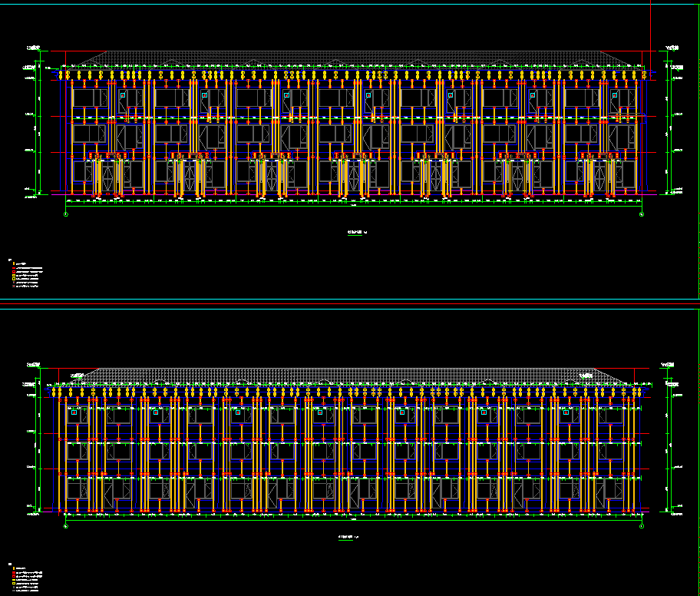This screenshot has height=596, width=700.
Task: Click the right axis bubble under upper elevation
Action: point(642,214)
